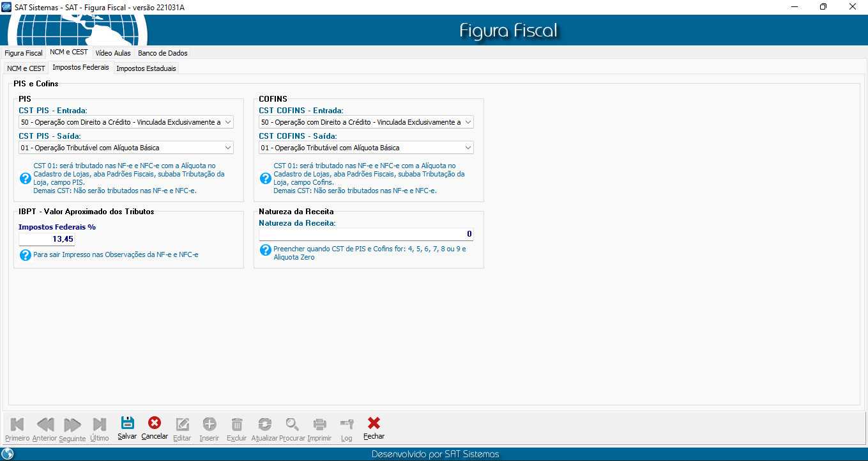Focus the Natureza da Receita field
868x461 pixels.
366,234
